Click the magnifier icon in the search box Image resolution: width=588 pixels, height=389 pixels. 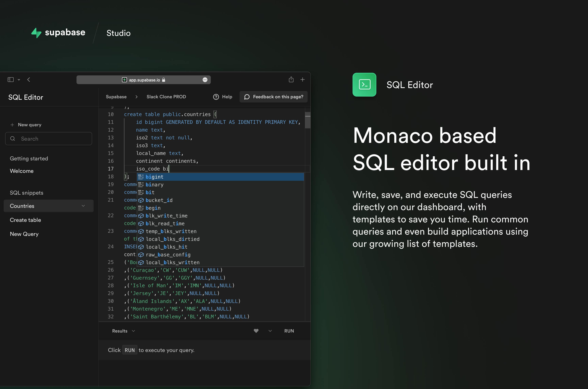coord(13,139)
